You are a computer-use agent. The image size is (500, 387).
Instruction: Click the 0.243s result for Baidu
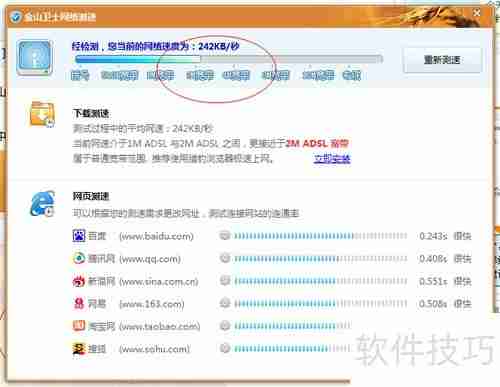click(433, 236)
